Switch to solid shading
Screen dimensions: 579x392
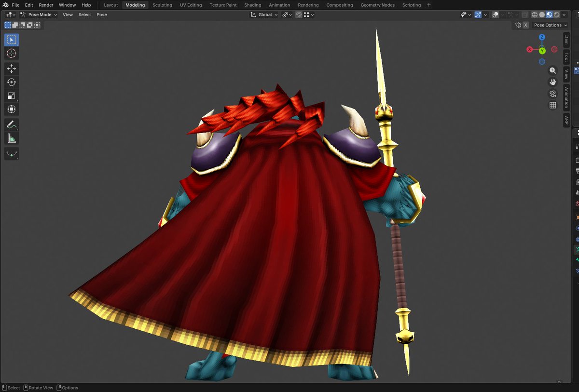[542, 15]
